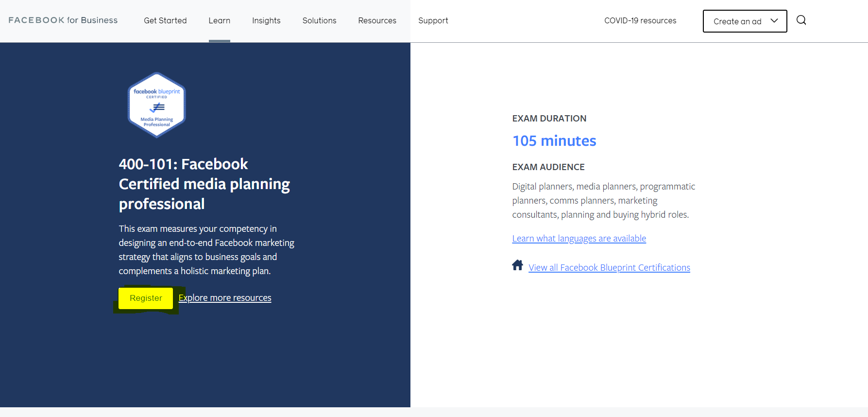
Task: Click the Facebook for Business logo
Action: tap(63, 20)
